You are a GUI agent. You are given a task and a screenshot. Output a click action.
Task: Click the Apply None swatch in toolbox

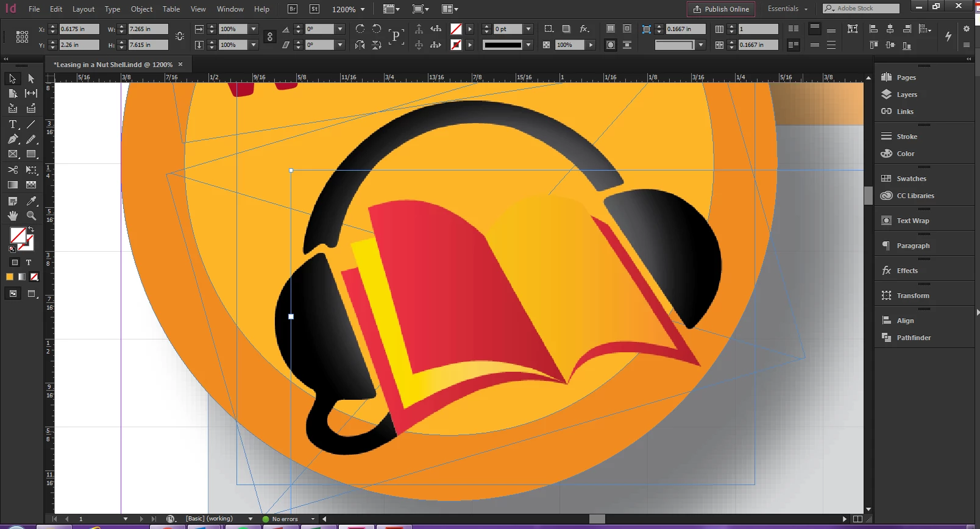34,277
